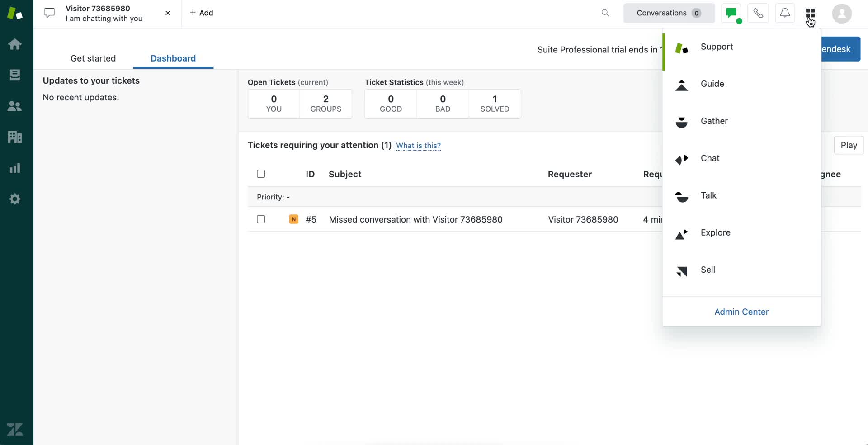Open the Views icon in sidebar

[15, 75]
